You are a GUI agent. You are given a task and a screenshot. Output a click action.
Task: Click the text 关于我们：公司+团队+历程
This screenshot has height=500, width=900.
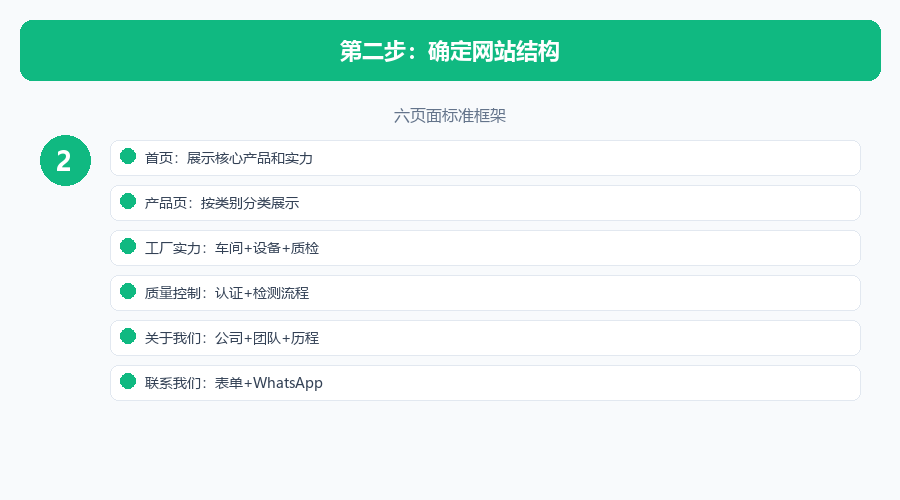[x=231, y=339]
